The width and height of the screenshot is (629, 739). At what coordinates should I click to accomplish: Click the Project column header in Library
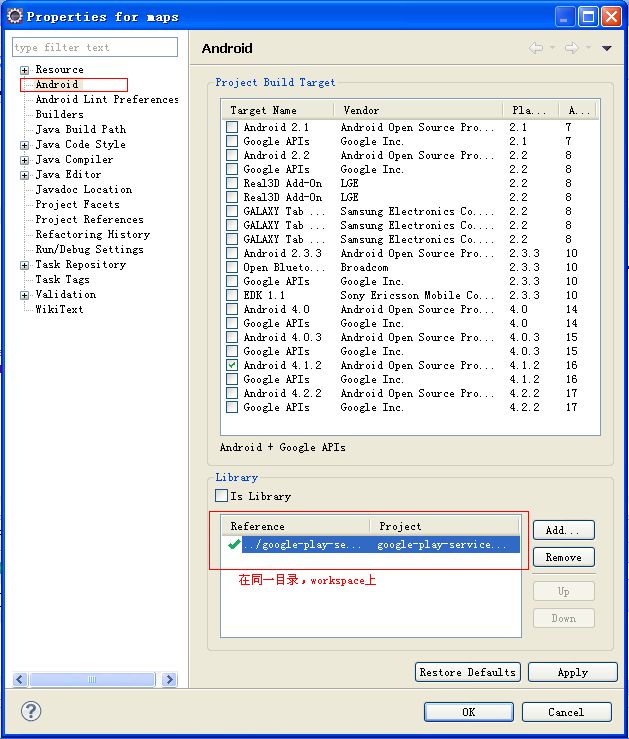pos(444,526)
